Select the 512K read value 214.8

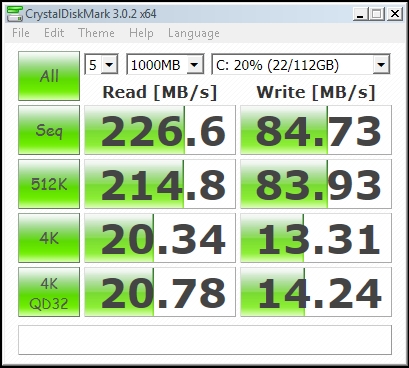pos(160,184)
